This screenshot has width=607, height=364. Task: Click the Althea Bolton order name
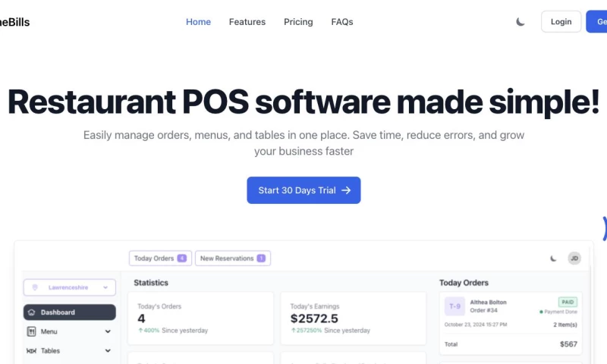[488, 302]
